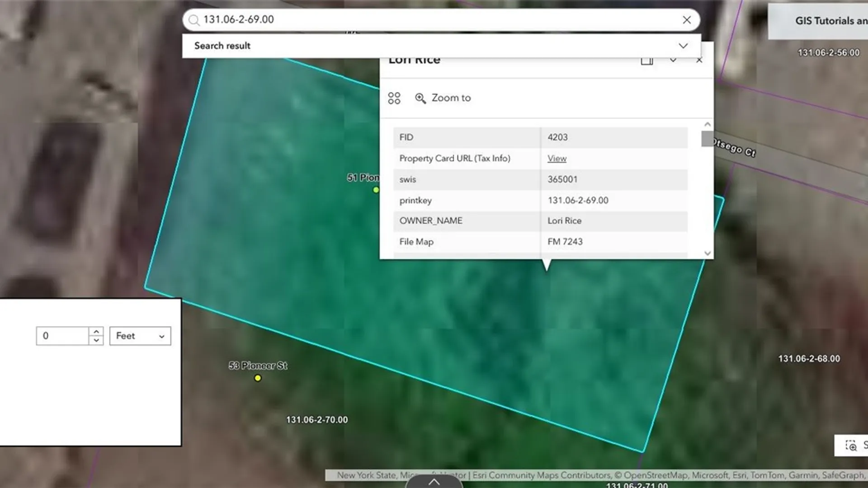Dock the Lori Rice popup

[647, 61]
